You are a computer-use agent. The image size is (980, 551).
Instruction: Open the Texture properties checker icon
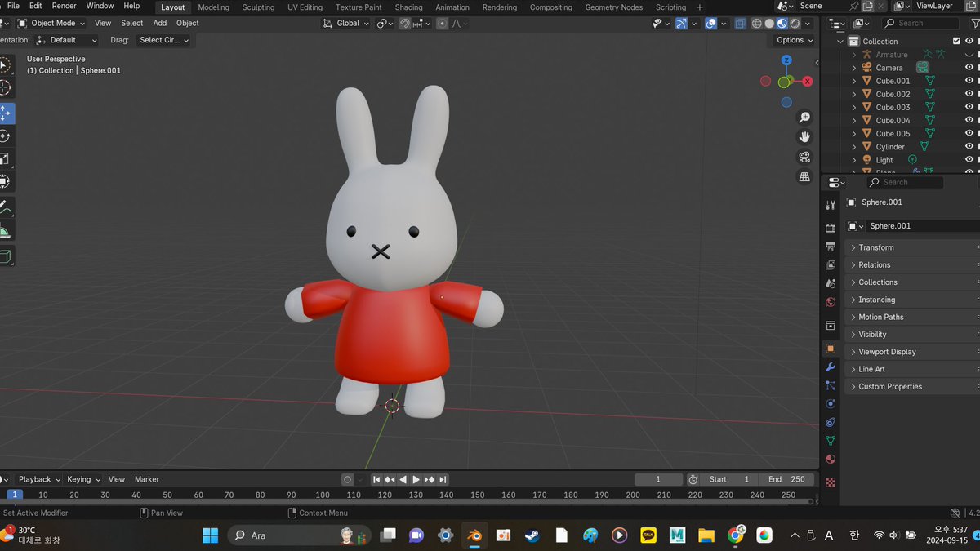tap(831, 482)
